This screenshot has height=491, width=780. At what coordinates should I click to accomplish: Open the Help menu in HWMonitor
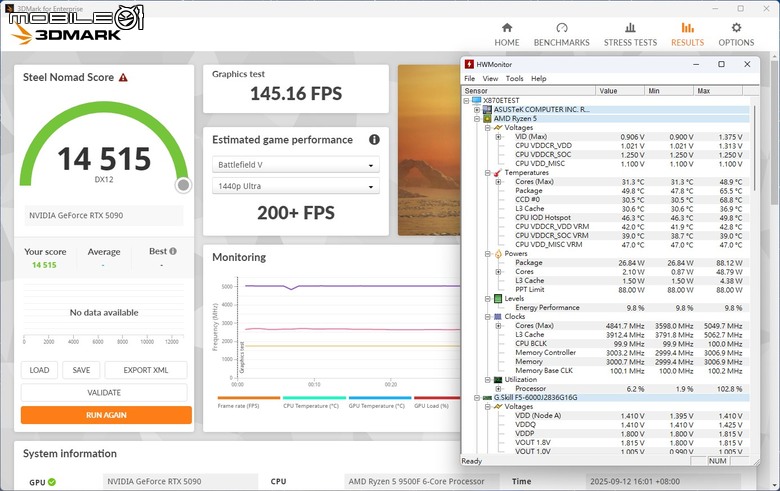[x=538, y=79]
